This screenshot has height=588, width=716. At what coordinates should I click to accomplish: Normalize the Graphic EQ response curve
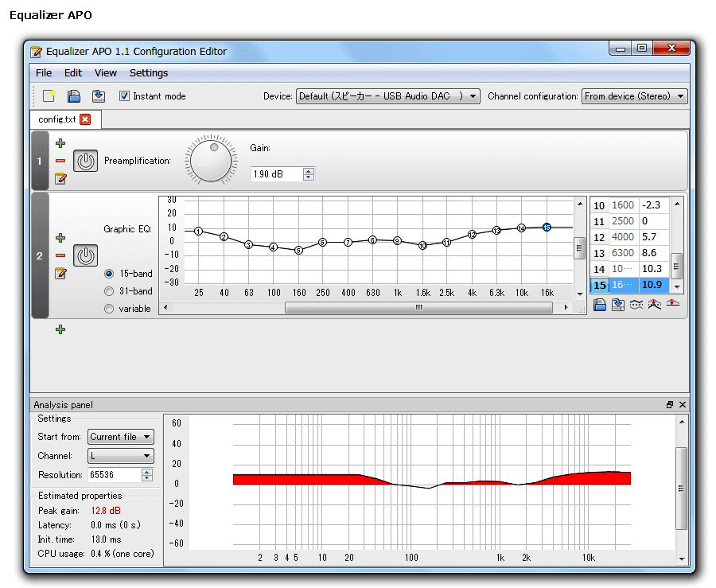click(655, 305)
